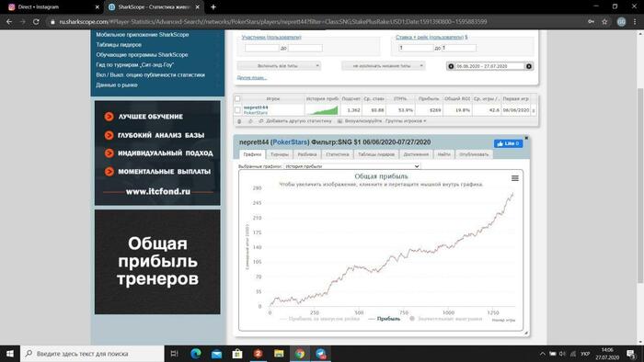644x362 pixels.
Task: Click 'Общая прибыль тренеров' banner
Action: 157,262
